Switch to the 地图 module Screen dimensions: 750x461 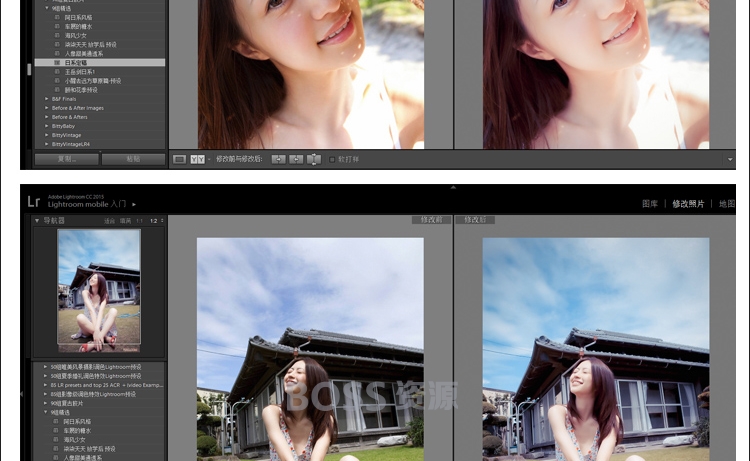[x=727, y=204]
